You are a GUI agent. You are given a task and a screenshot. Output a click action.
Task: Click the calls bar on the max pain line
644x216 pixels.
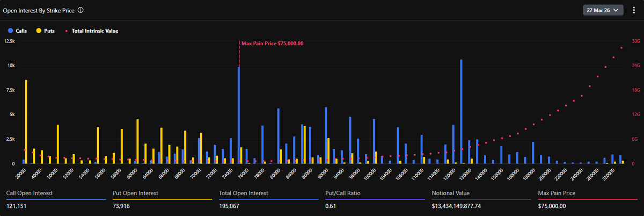click(x=239, y=116)
